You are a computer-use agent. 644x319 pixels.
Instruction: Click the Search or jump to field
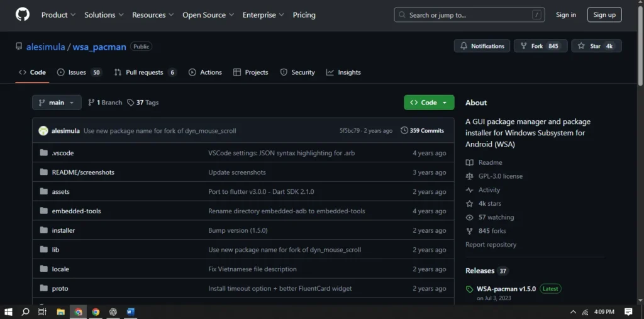coord(469,14)
